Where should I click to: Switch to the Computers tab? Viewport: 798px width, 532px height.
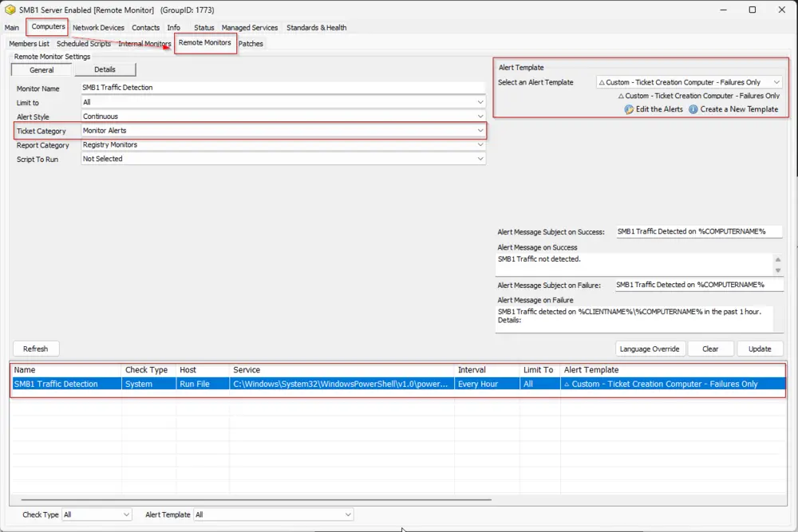click(x=49, y=26)
